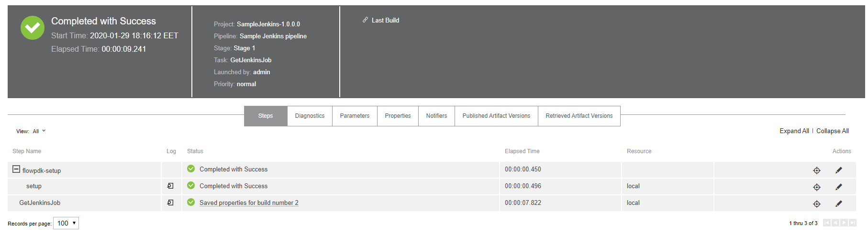Open the Retrieved Artifact Versions tab
This screenshot has height=237, width=868.
[579, 116]
